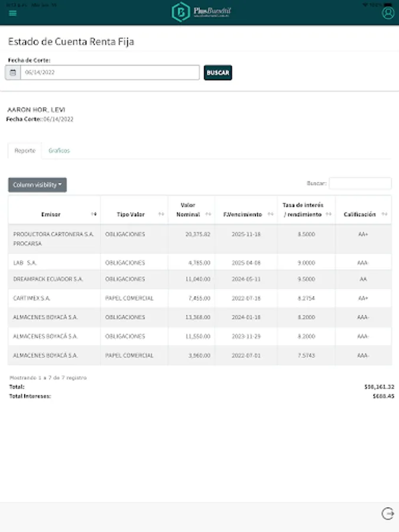The width and height of the screenshot is (399, 532).
Task: Click the 9.5000 interest rate
Action: point(306,279)
